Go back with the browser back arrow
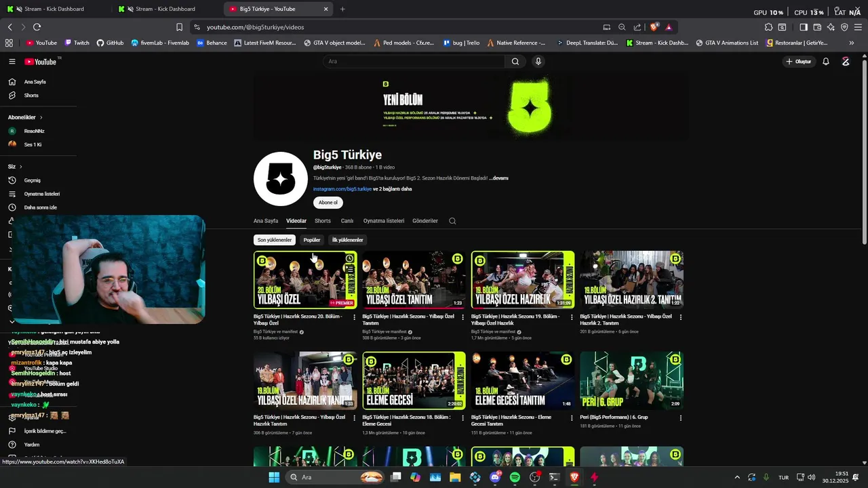Viewport: 868px width, 488px height. 10,27
